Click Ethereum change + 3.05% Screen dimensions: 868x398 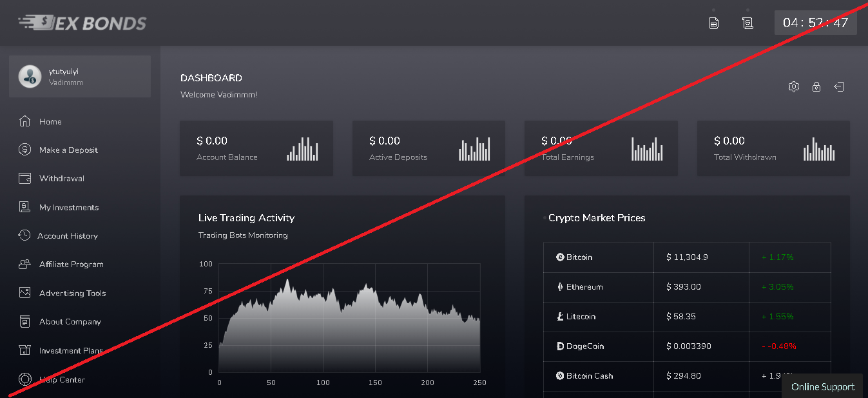(x=778, y=287)
